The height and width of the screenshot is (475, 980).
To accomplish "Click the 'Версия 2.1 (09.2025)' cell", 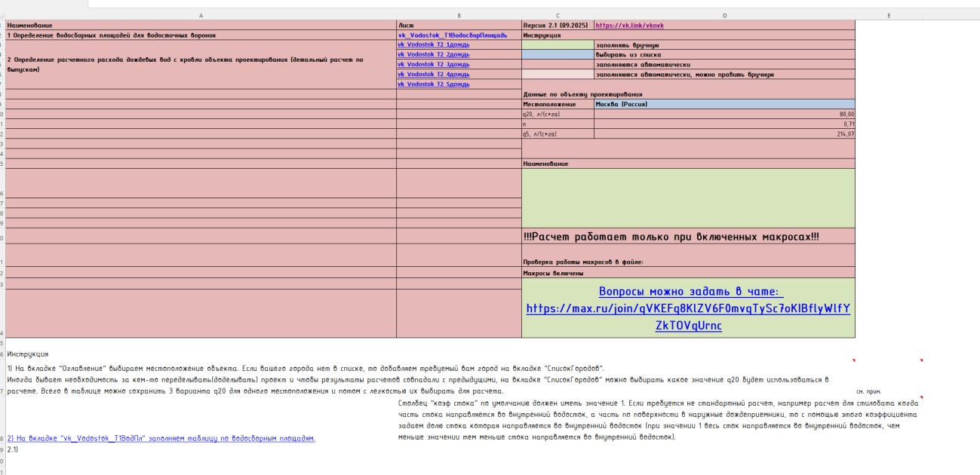I will 558,26.
